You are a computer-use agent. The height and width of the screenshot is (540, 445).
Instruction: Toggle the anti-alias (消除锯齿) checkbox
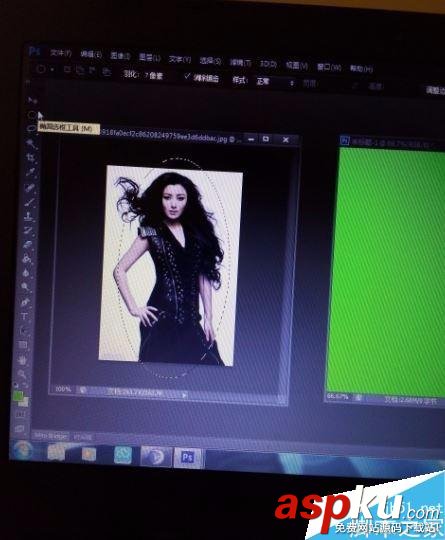click(x=188, y=76)
